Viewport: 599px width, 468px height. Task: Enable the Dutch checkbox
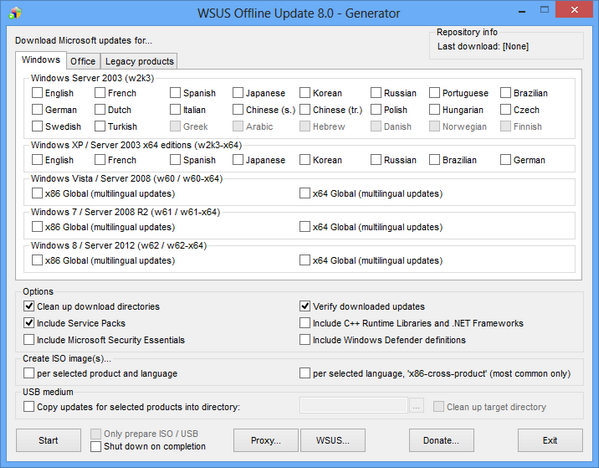100,110
